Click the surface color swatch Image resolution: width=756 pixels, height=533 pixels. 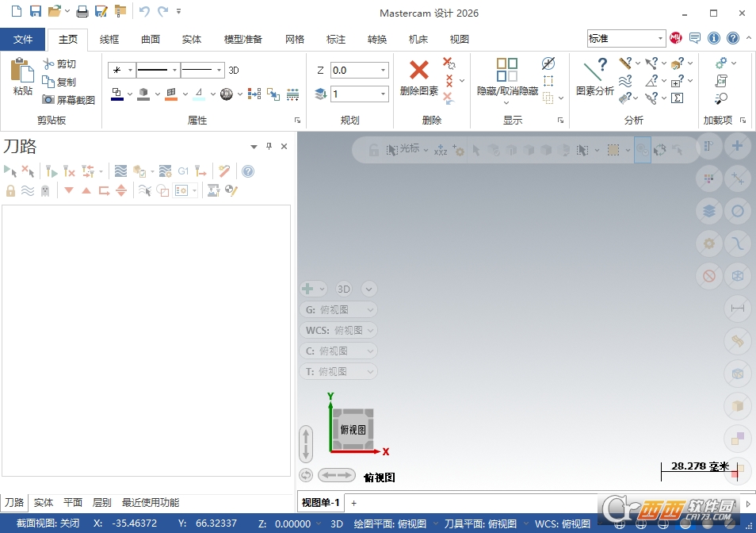[x=171, y=94]
